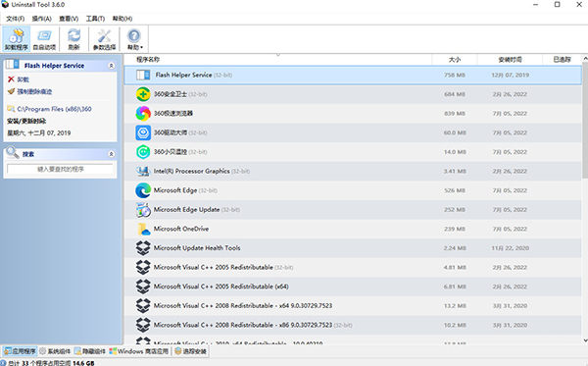588x366 pixels.
Task: Click the 帮助 help question mark icon
Action: pyautogui.click(x=134, y=36)
